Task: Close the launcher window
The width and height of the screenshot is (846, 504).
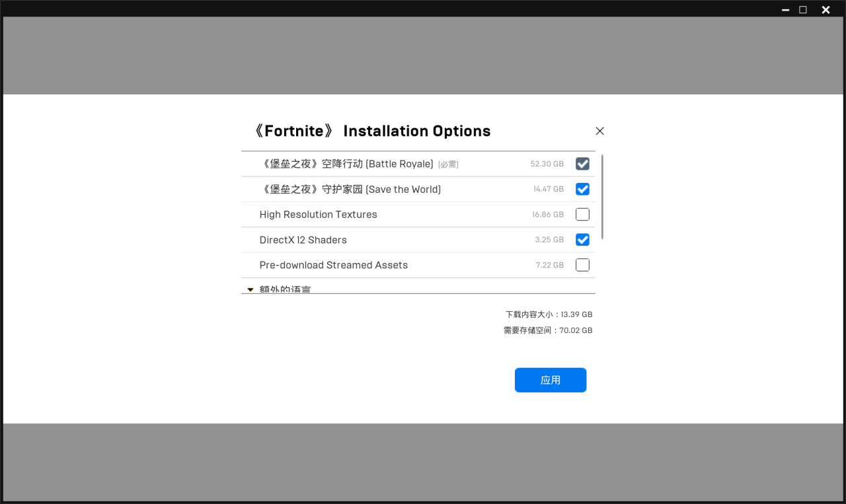Action: [x=826, y=10]
